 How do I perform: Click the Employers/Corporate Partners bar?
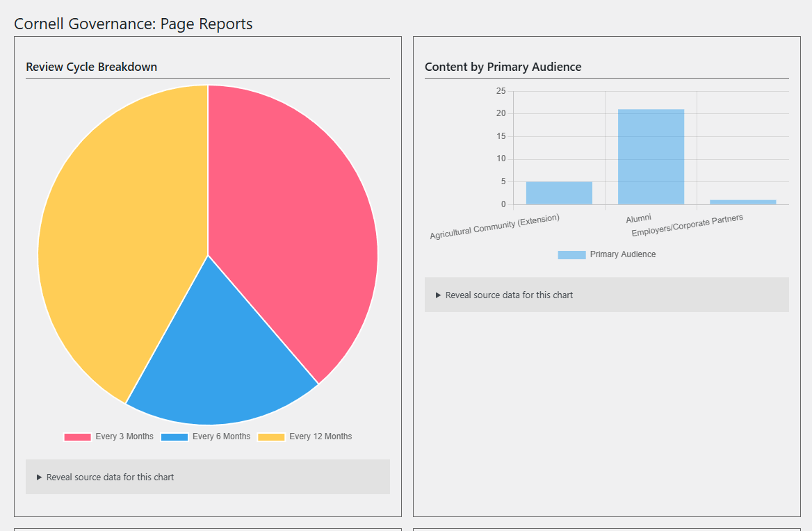coord(742,202)
